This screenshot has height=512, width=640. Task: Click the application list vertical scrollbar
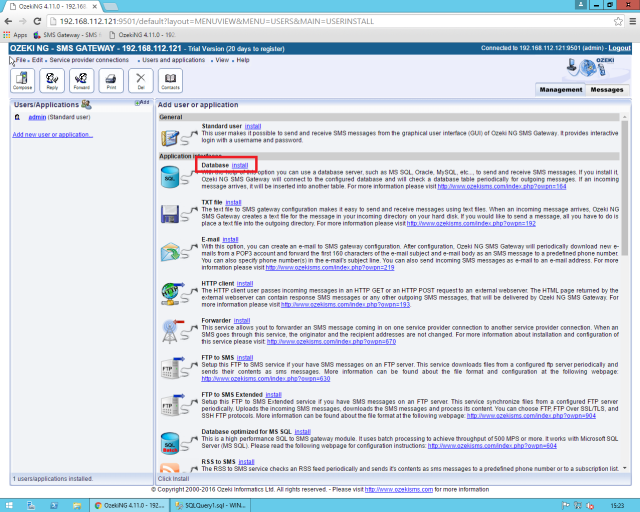point(625,188)
